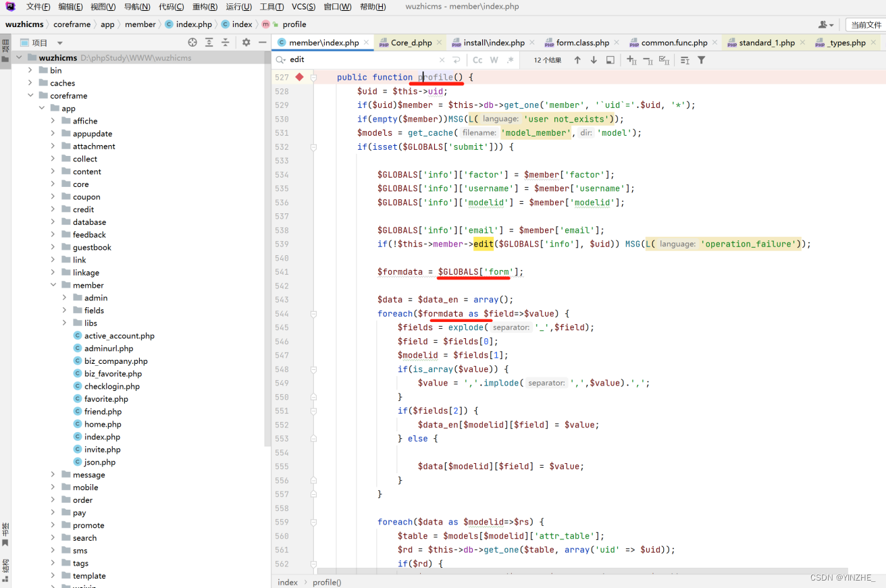Open the structure tool window on left strip
886x588 pixels.
coord(5,570)
